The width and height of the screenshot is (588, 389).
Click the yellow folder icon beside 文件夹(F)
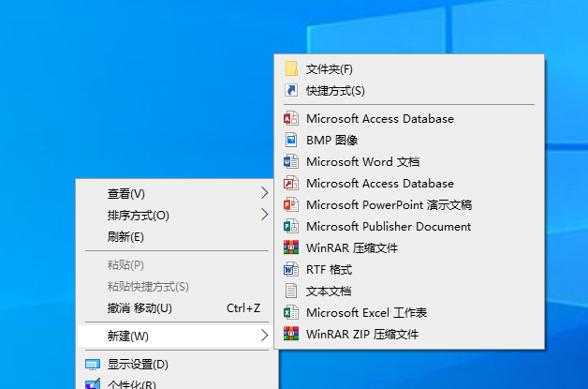point(291,68)
